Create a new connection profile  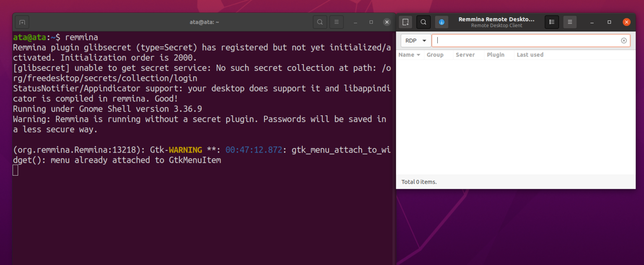click(x=405, y=22)
